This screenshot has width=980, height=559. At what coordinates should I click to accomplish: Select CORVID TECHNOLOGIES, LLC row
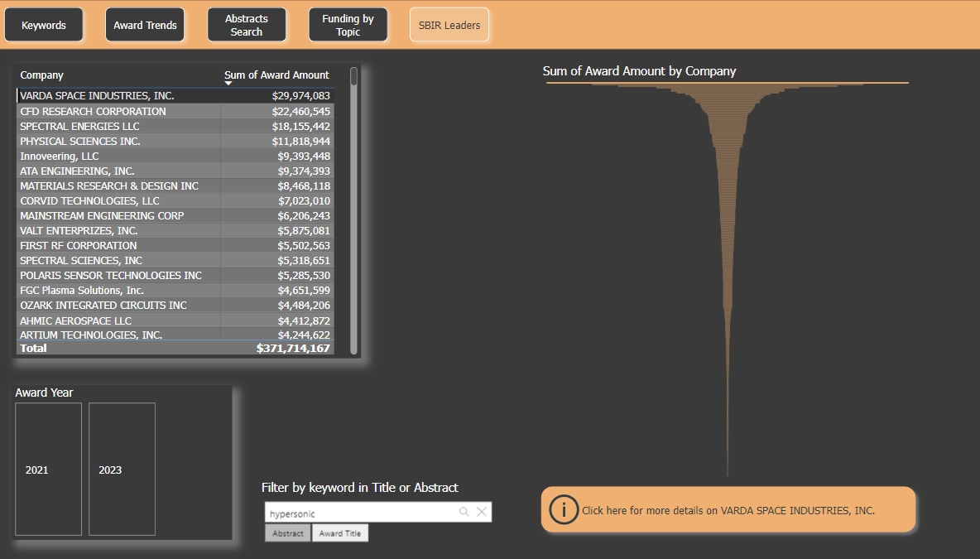[x=175, y=200]
